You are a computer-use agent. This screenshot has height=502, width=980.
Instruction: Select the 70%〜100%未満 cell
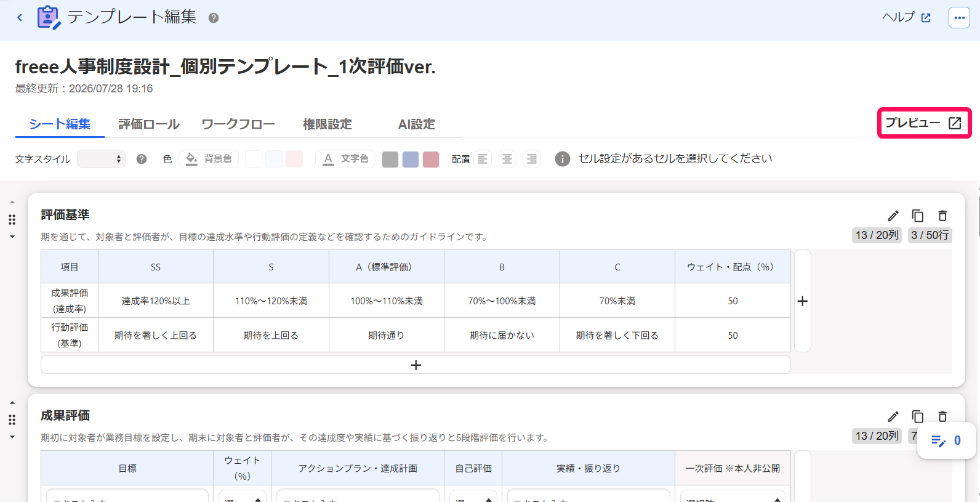[x=502, y=301]
